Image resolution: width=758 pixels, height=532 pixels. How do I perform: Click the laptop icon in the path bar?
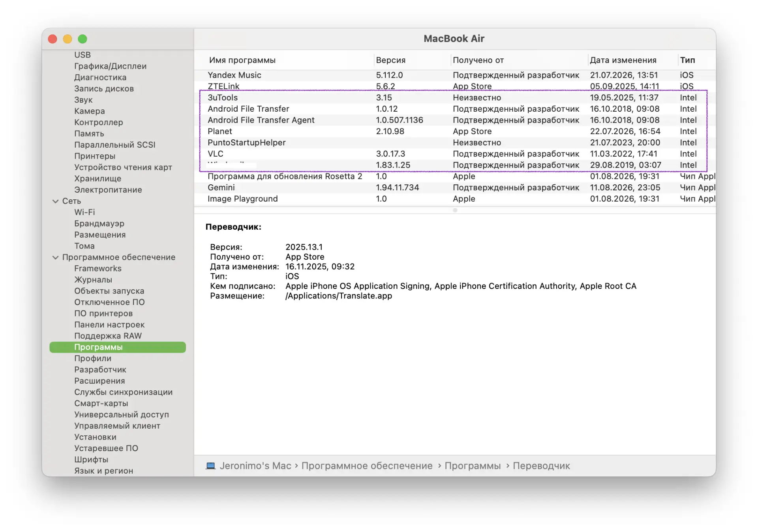point(210,466)
